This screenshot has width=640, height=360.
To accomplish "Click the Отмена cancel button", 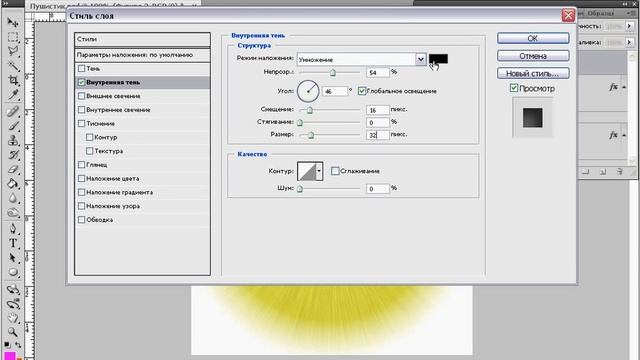I will pyautogui.click(x=533, y=56).
